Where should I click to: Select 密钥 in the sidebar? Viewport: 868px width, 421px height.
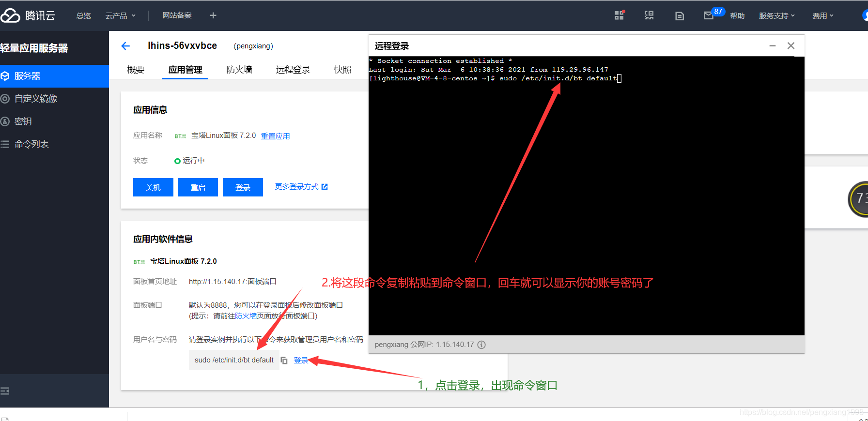point(54,121)
